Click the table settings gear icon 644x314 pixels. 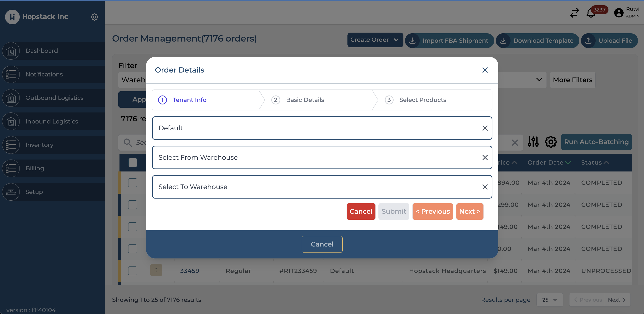click(550, 142)
